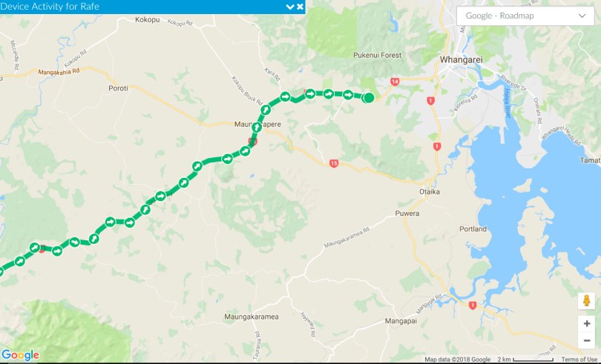601x364 pixels.
Task: Click the State Highway 15 shield icon
Action: tap(334, 164)
